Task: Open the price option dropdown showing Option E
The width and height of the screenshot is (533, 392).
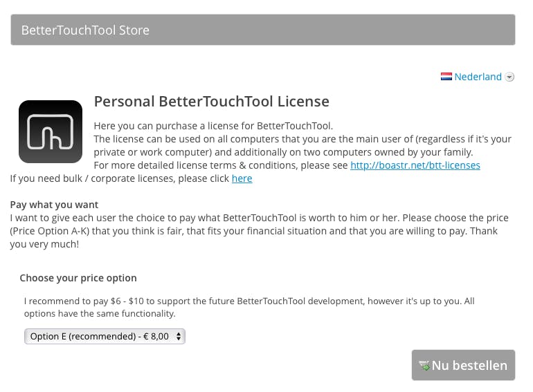Action: (104, 337)
